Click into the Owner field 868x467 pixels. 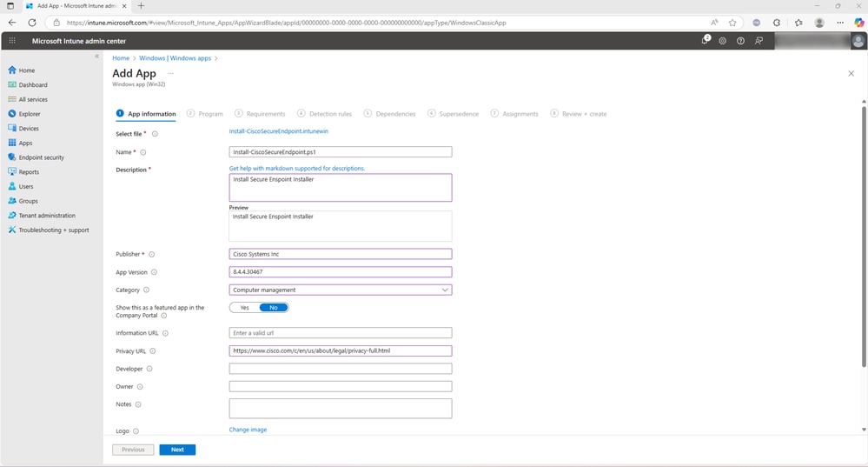(x=341, y=386)
